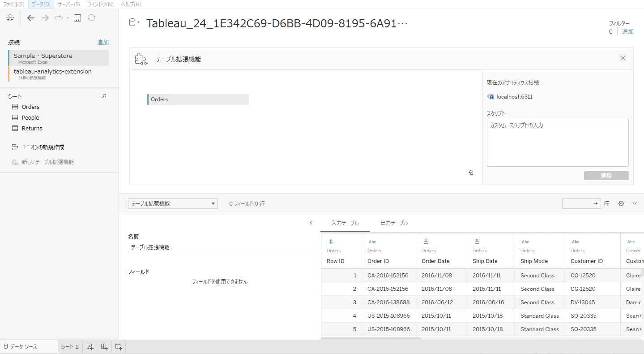Collapse the metadata pane with the left chevron

point(311,223)
